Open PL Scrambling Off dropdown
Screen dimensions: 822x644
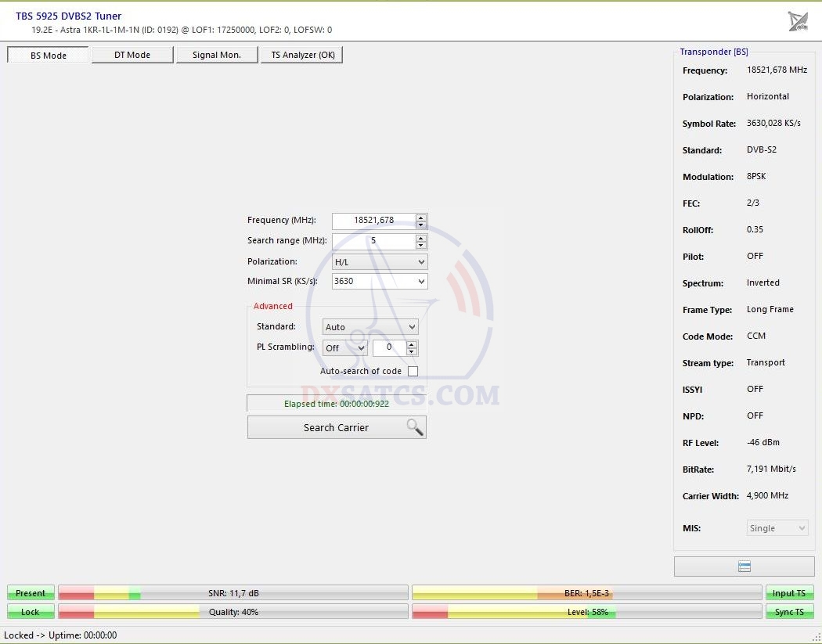click(x=345, y=348)
